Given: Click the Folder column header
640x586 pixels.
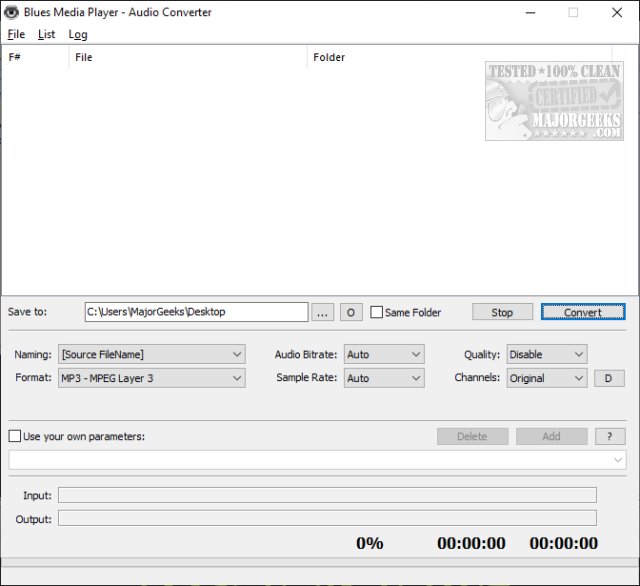Looking at the screenshot, I should [460, 57].
